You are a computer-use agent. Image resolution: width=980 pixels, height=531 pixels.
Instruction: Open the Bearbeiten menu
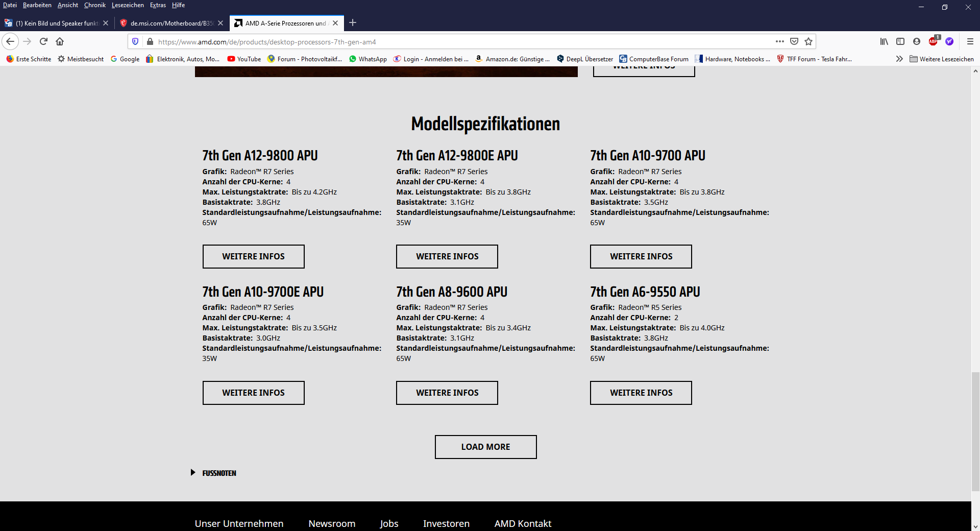pos(37,5)
